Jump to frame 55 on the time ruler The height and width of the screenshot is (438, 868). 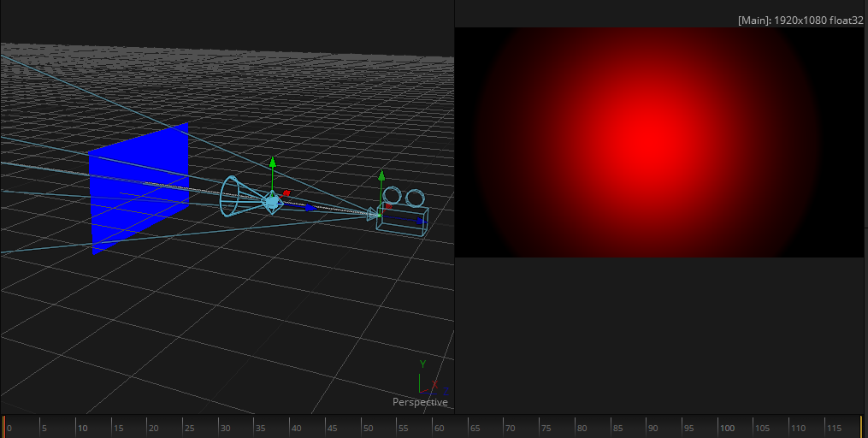(x=403, y=428)
